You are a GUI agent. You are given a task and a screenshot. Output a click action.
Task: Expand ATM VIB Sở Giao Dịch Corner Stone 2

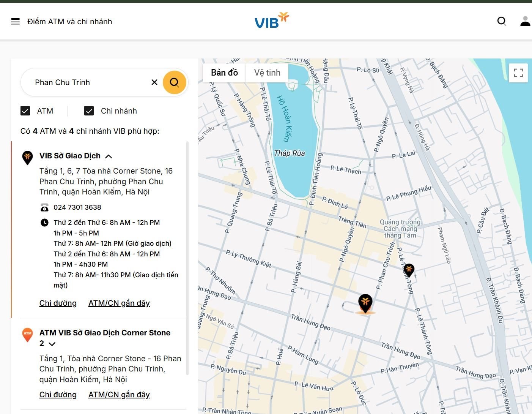(x=52, y=344)
